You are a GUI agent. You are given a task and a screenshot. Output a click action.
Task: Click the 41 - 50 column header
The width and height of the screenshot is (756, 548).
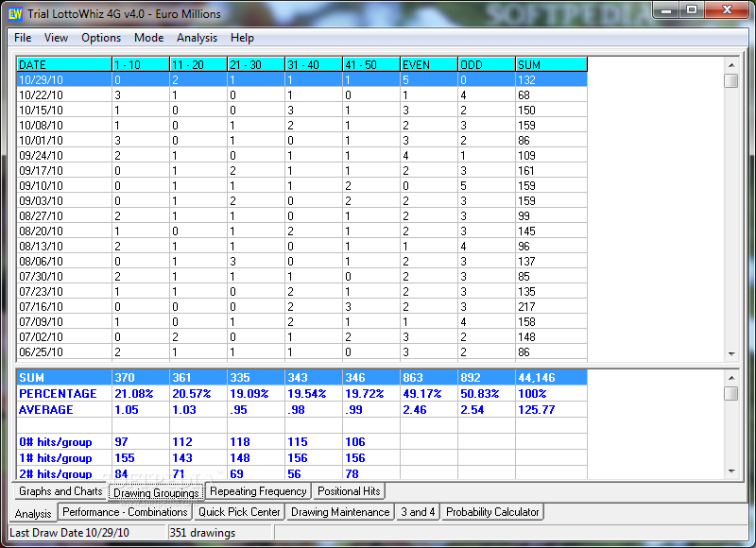pyautogui.click(x=371, y=64)
